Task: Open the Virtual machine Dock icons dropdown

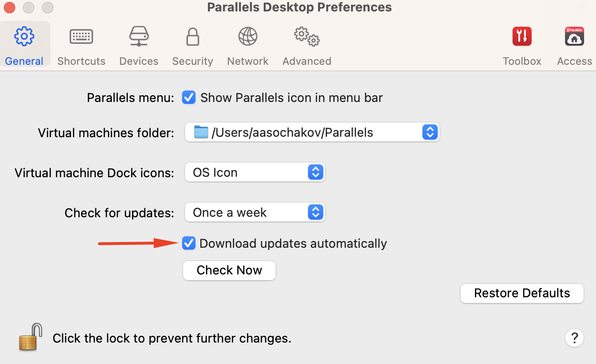Action: [255, 172]
